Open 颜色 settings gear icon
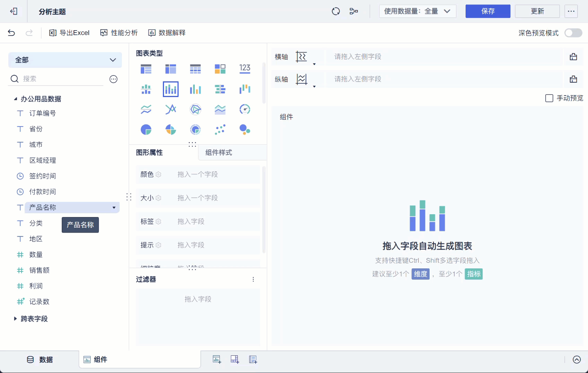This screenshot has height=373, width=588. coord(158,174)
